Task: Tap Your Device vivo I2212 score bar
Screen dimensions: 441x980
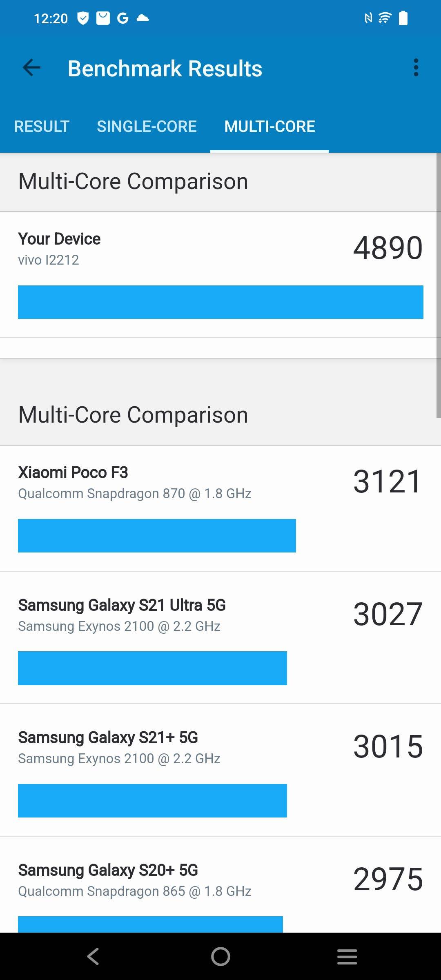Action: click(x=220, y=302)
